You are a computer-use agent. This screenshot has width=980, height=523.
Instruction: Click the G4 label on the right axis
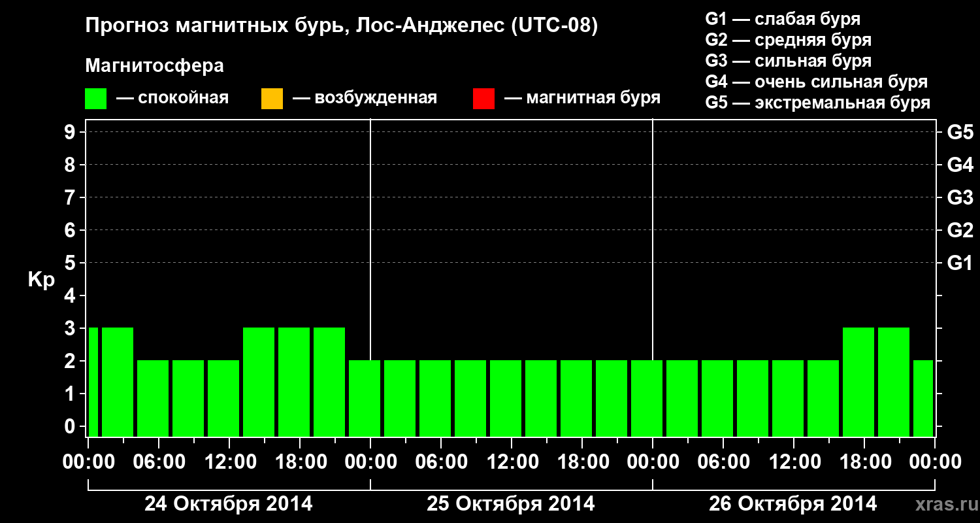pyautogui.click(x=960, y=165)
